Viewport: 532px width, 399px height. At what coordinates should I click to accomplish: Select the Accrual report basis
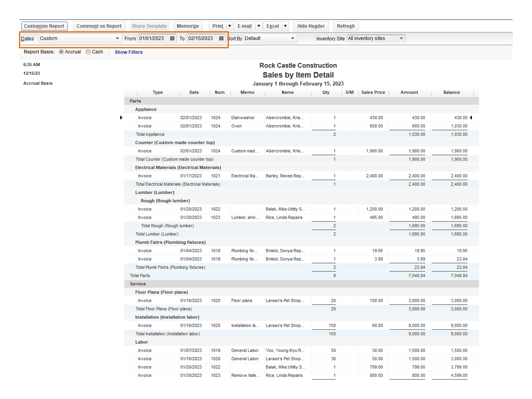(62, 52)
